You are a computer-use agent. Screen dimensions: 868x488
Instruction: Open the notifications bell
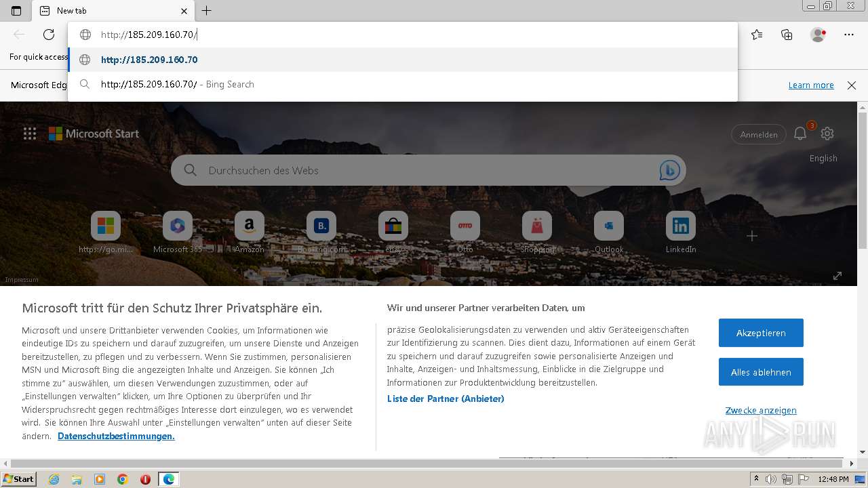801,134
